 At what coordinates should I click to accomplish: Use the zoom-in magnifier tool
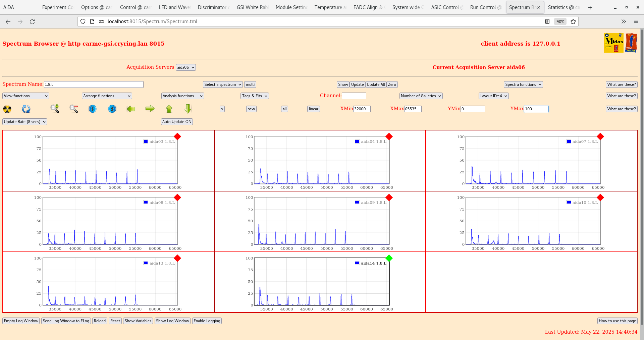point(55,109)
